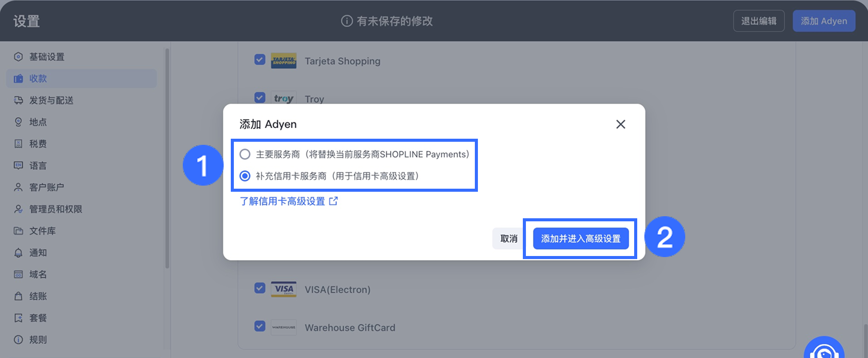Screen dimensions: 868x358
Task: Click the 税费 receipt icon
Action: tap(18, 144)
